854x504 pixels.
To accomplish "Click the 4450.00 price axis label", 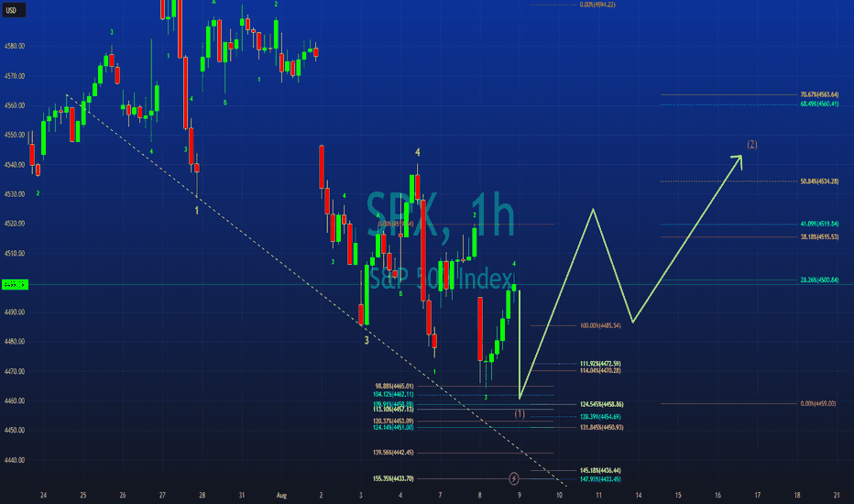I will [x=14, y=431].
